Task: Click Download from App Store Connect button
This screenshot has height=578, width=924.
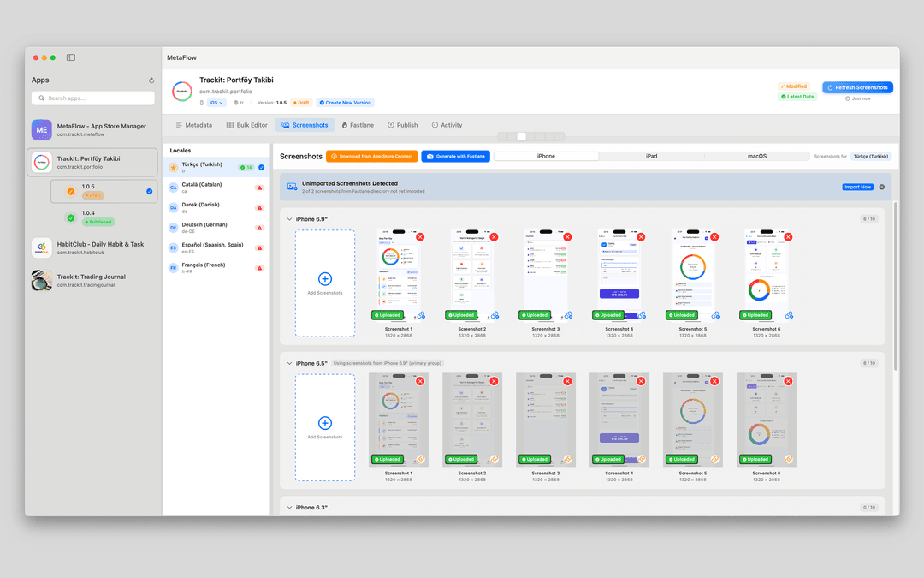Action: click(372, 157)
